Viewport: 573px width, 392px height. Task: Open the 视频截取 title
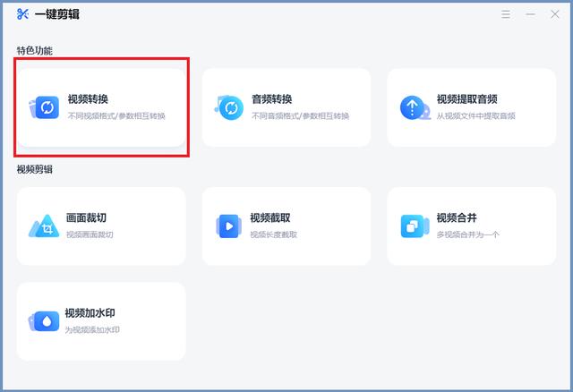pos(270,217)
